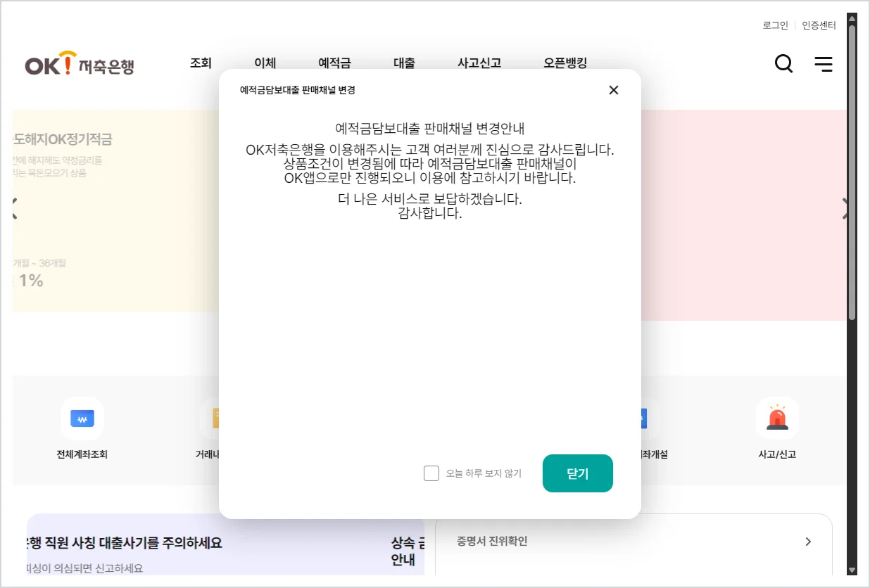Screen dimensions: 870x588
Task: Click the 전체계좌조회 label
Action: 82,454
